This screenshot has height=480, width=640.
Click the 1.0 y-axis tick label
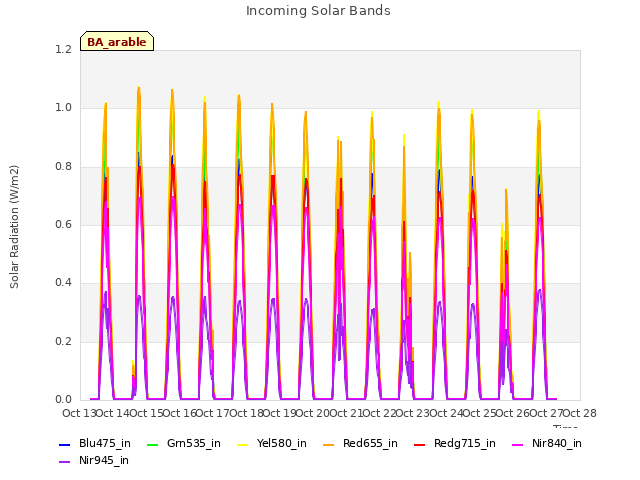(x=64, y=108)
